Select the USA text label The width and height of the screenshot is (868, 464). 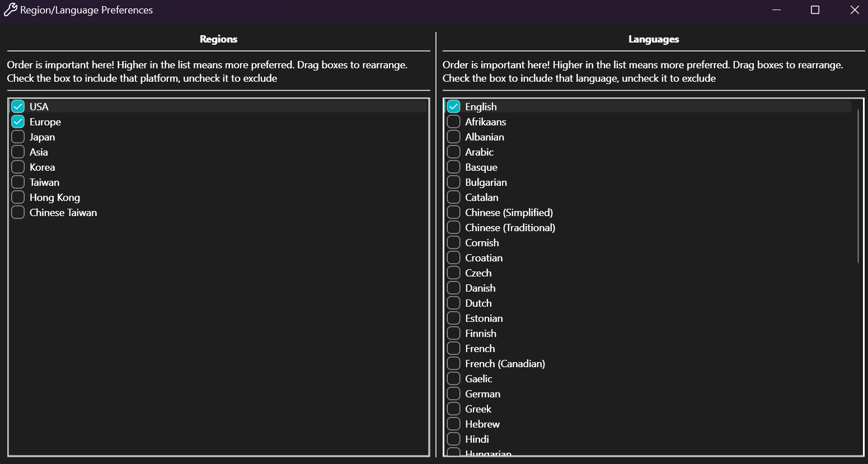pos(39,106)
